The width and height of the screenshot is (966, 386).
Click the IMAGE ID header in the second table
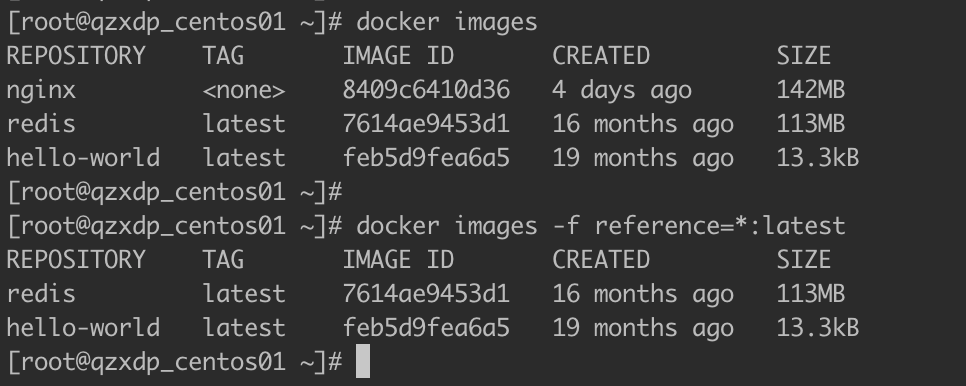point(398,260)
